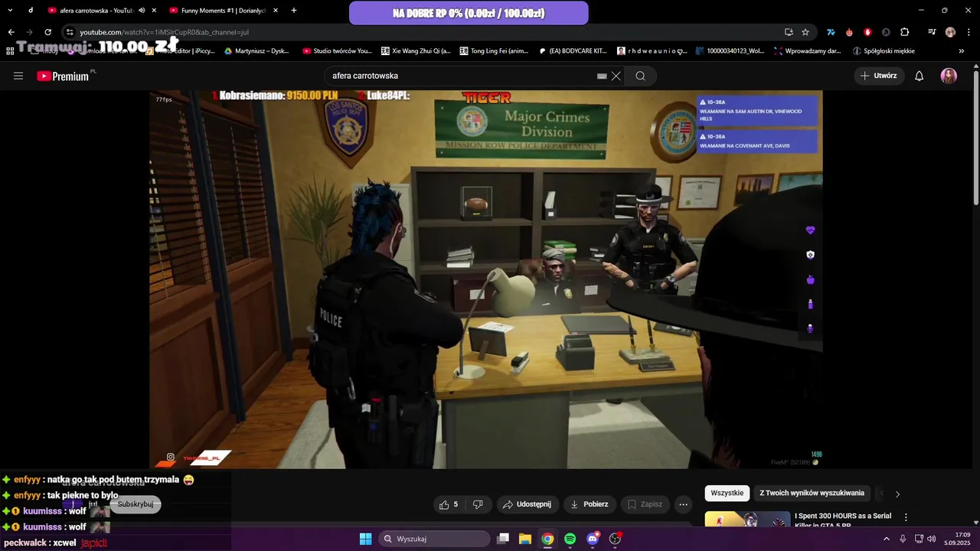Open '(EA) BODYCARE KIT...' bookmark
The image size is (980, 551).
[x=573, y=51]
